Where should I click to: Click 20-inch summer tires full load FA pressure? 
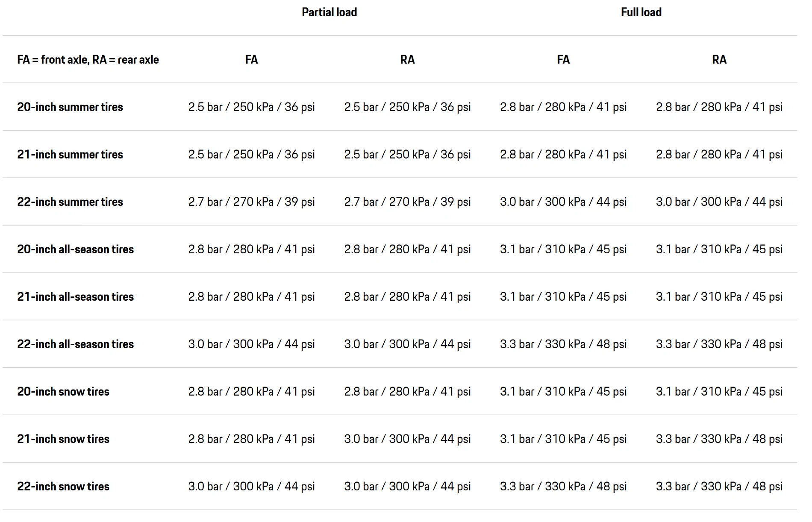pos(563,107)
